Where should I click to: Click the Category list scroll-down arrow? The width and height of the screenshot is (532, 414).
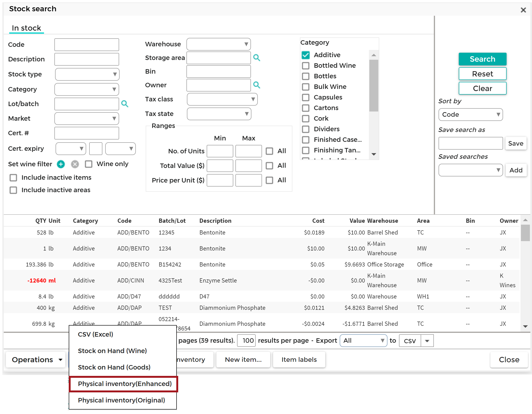tap(374, 154)
